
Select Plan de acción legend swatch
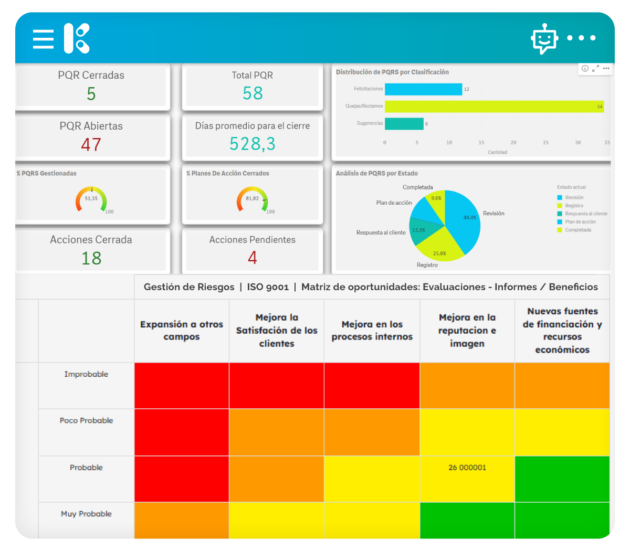[x=559, y=222]
